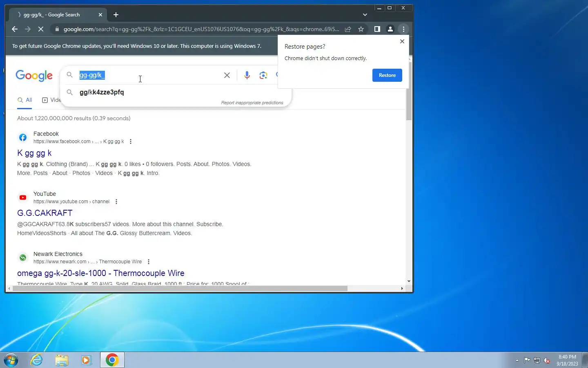
Task: Open more options for Newark Electronics result
Action: (149, 262)
